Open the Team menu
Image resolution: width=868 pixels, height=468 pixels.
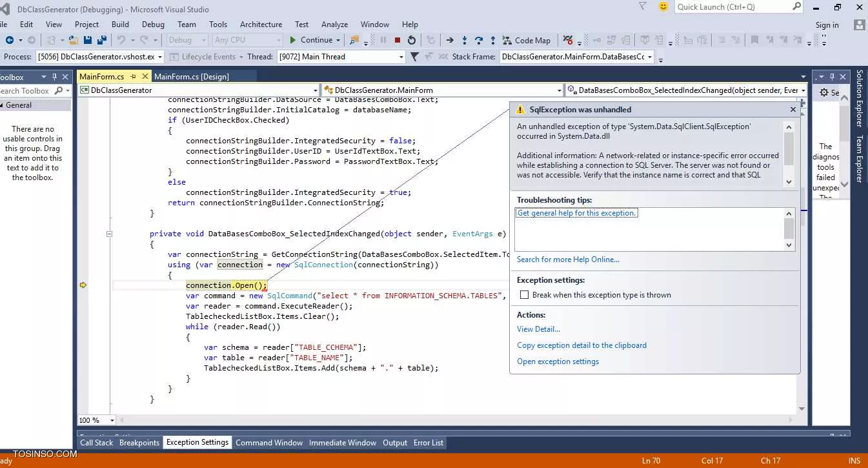[x=187, y=25]
